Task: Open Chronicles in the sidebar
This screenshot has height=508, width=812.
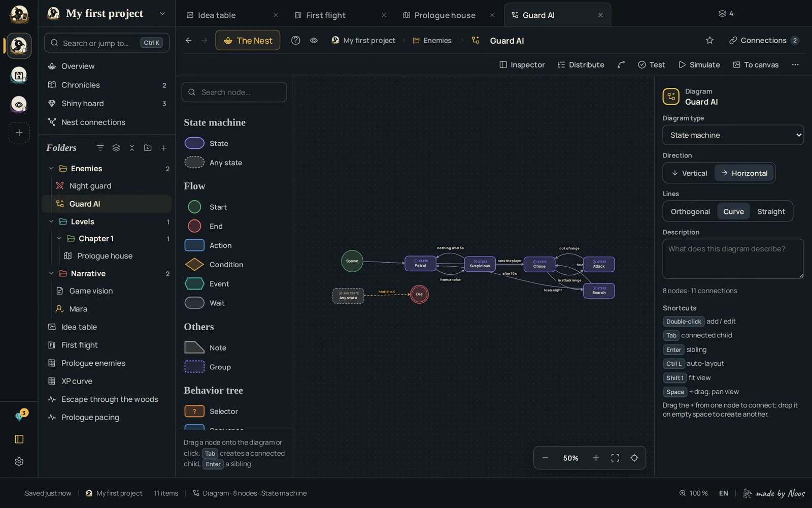Action: click(107, 85)
